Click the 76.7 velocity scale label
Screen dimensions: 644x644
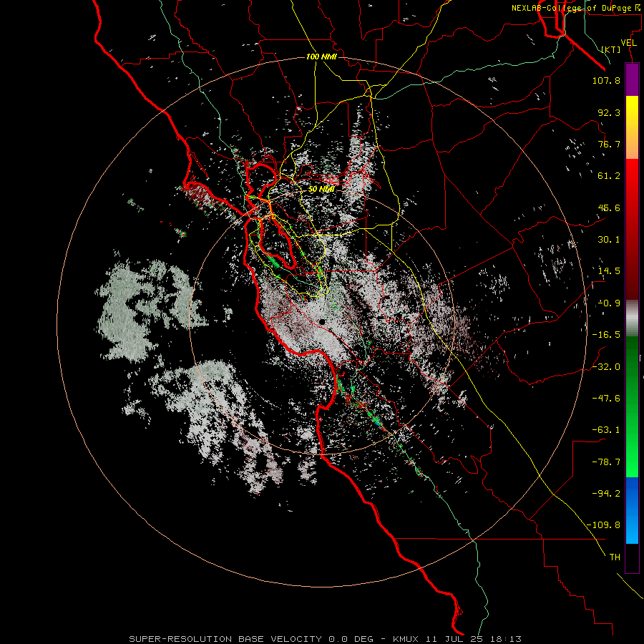[x=609, y=144]
